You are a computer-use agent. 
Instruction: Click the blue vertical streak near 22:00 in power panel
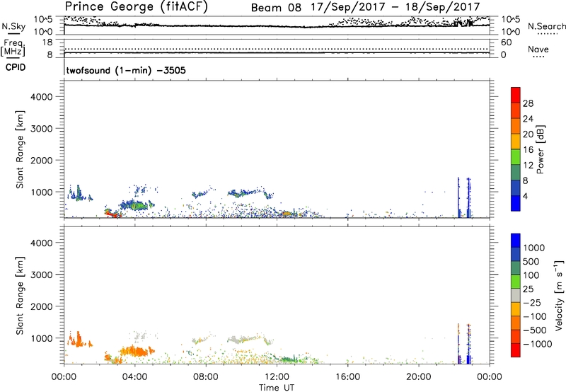coord(458,198)
